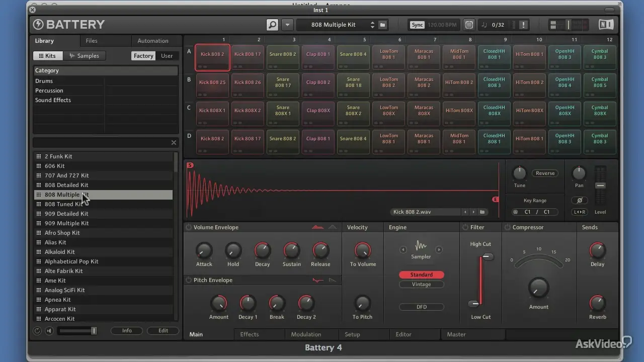Click the DFD button
Screen dimensions: 644x362
422,307
